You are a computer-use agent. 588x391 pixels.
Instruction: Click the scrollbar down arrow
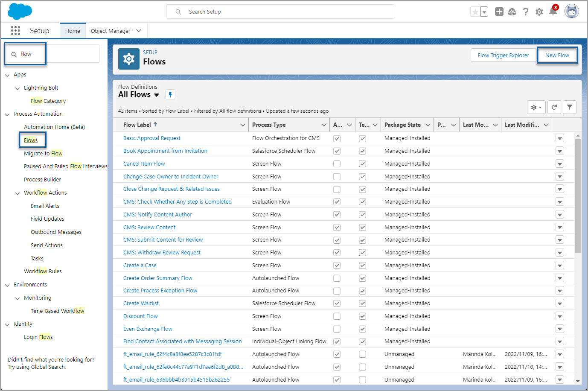(x=578, y=381)
